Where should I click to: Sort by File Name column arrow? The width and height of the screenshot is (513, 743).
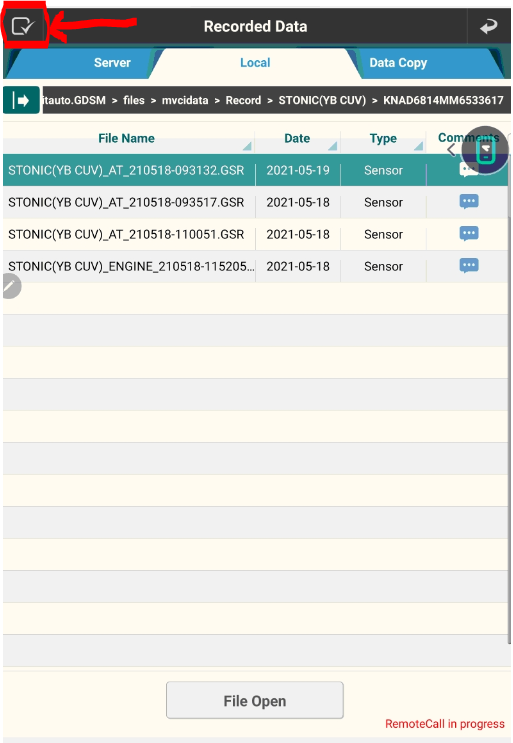coord(247,146)
